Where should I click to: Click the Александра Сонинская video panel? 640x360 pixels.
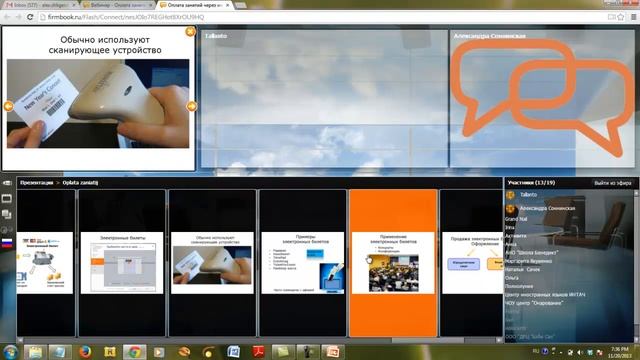pos(542,98)
